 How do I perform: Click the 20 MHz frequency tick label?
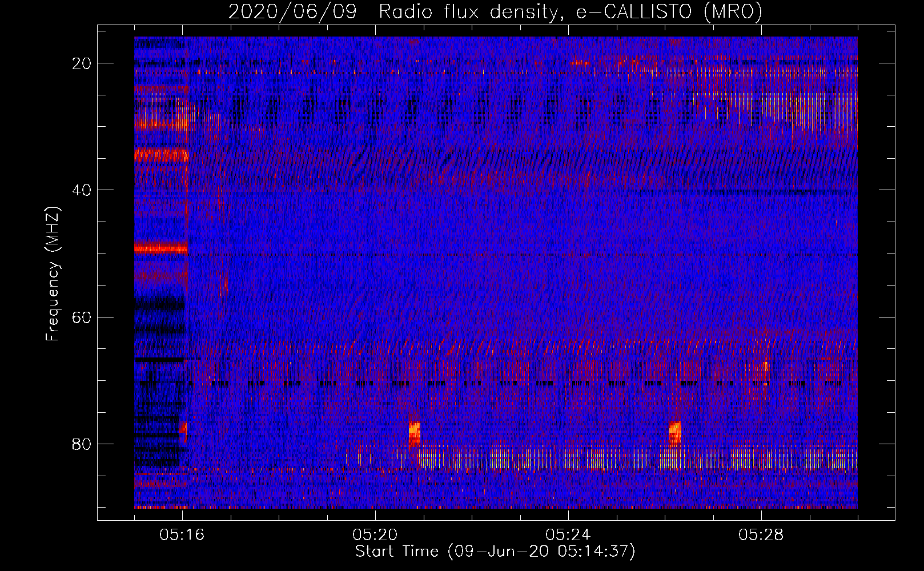[x=82, y=63]
